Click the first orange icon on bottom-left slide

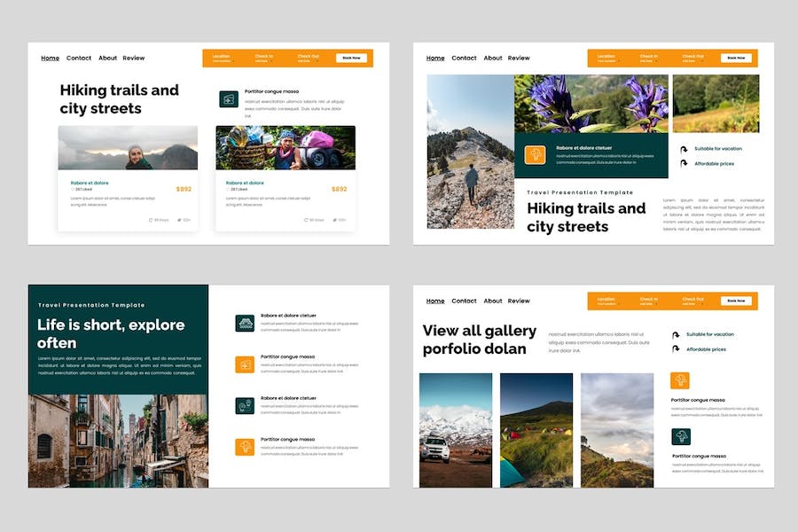pyautogui.click(x=245, y=364)
